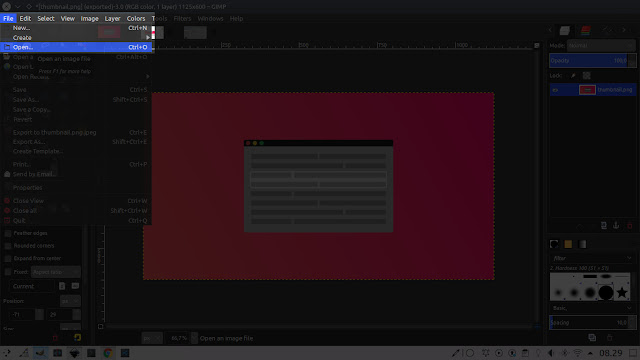Choose Close all entry
Screen dimensions: 640x360
76,211
